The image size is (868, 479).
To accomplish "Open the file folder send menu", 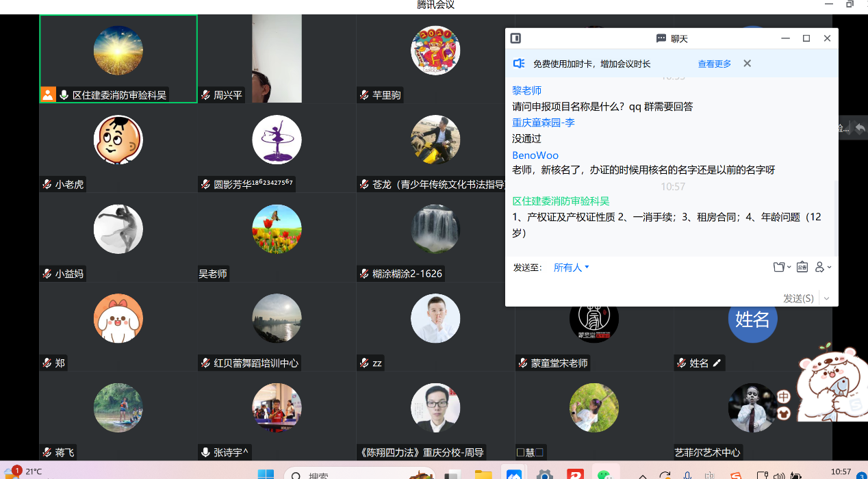I will [781, 268].
